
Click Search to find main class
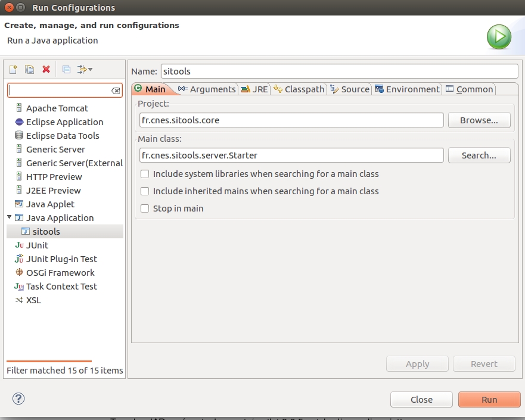point(479,155)
